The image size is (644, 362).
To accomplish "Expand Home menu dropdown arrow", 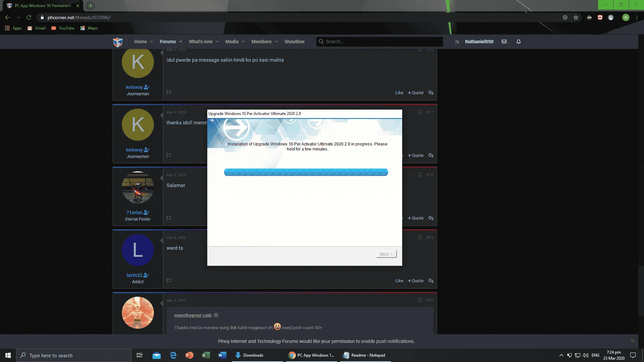I will coord(152,42).
